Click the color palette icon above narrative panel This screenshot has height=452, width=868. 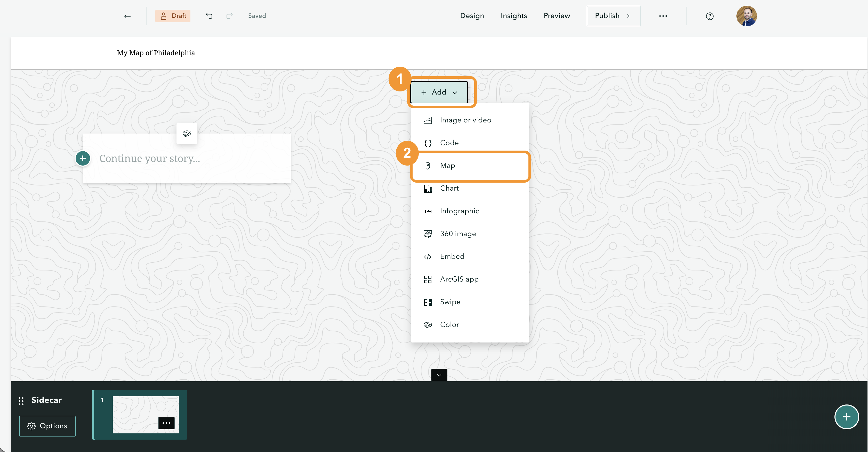click(x=187, y=134)
